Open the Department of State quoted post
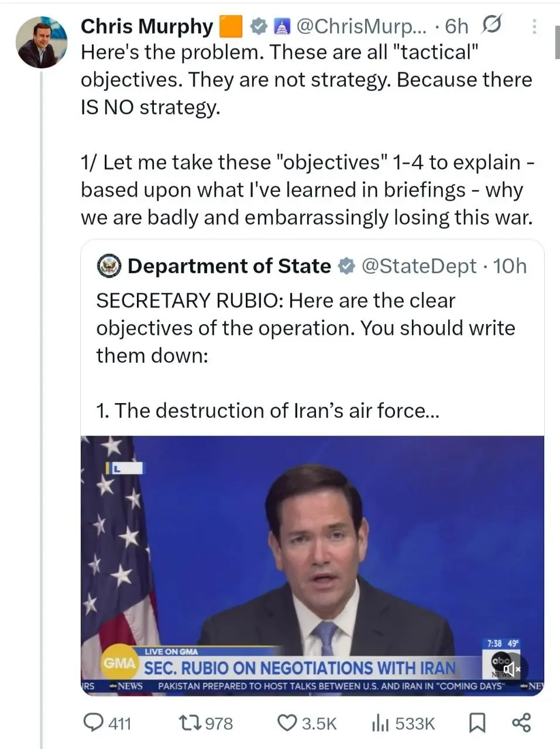Image resolution: width=560 pixels, height=749 pixels. coord(311,328)
